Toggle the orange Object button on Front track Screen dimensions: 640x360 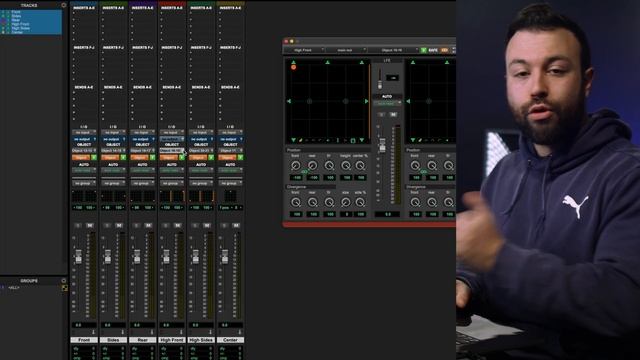click(x=81, y=158)
